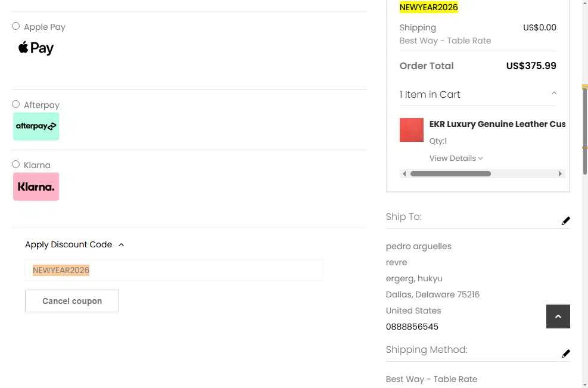Cancel the applied coupon

point(72,301)
